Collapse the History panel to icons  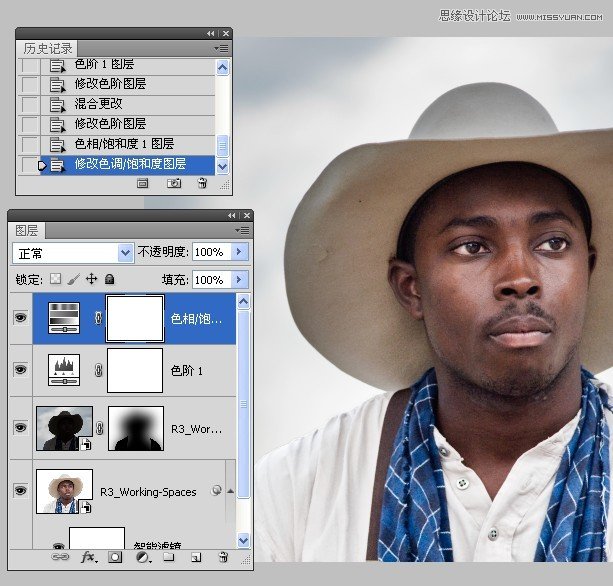[211, 34]
